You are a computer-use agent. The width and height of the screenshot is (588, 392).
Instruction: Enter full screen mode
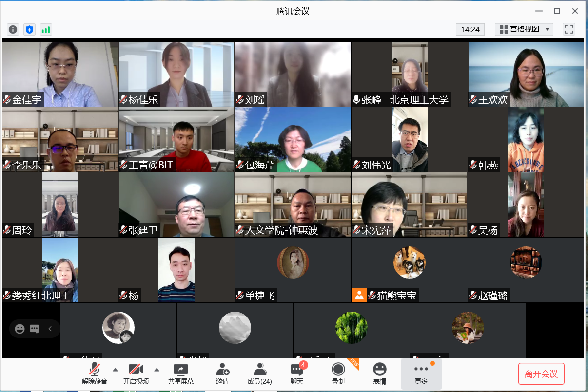(568, 29)
